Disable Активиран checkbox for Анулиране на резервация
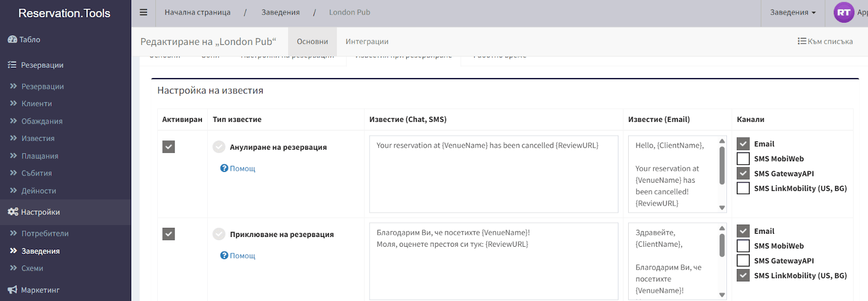Image resolution: width=868 pixels, height=301 pixels. pos(169,147)
